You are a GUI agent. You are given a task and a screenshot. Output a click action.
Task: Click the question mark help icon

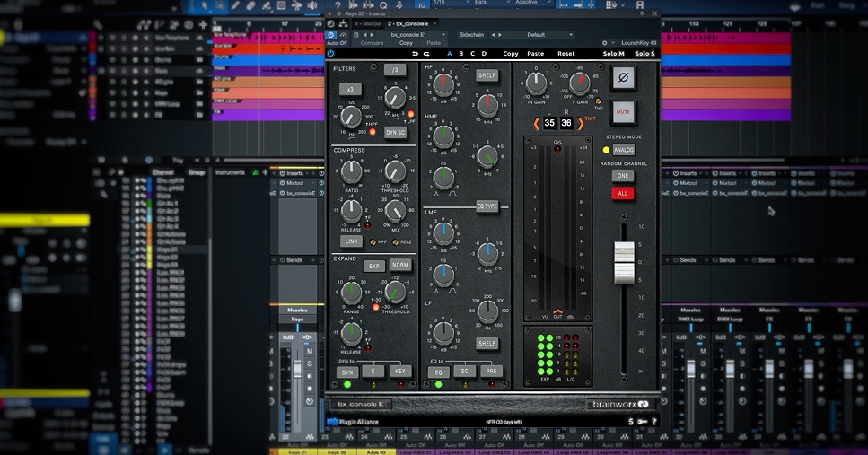tap(653, 422)
